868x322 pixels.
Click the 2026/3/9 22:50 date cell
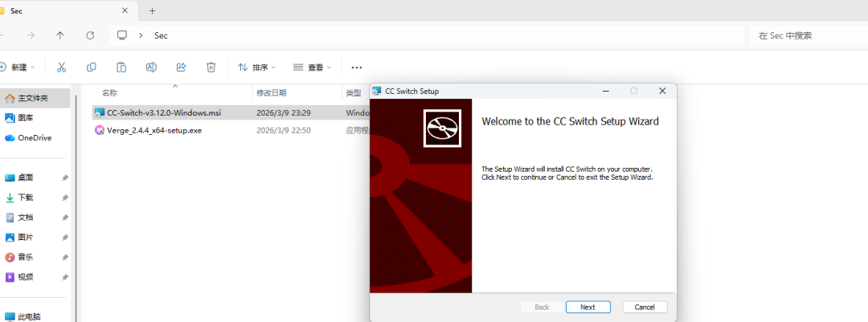tap(284, 131)
